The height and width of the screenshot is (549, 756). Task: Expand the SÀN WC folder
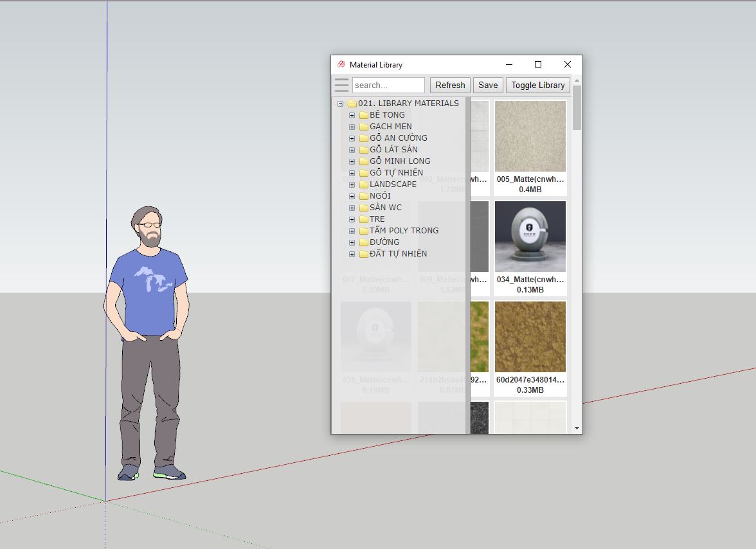point(352,207)
